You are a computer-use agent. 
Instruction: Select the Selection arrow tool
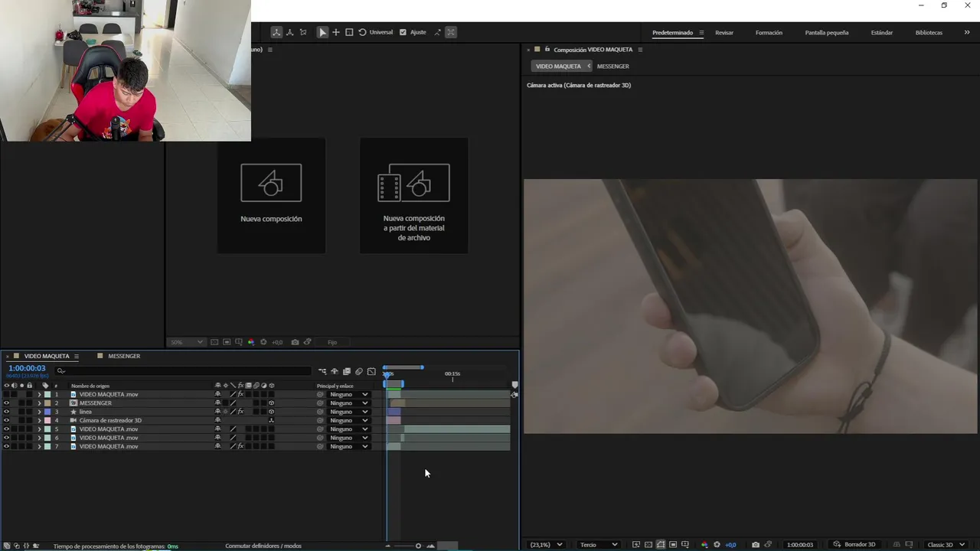tap(322, 32)
